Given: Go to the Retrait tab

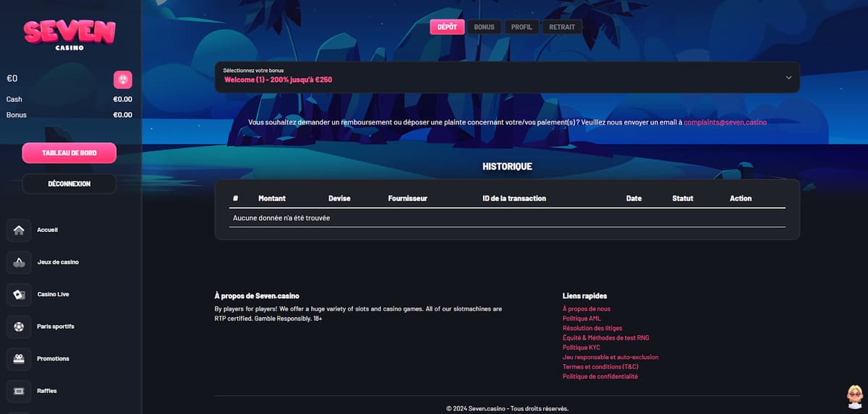Looking at the screenshot, I should click(562, 27).
